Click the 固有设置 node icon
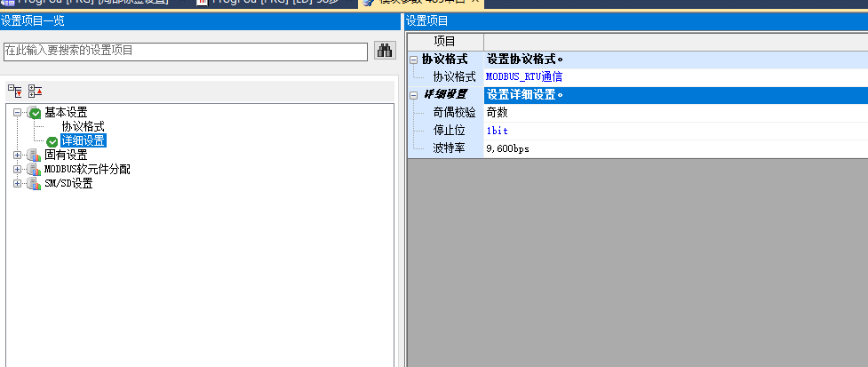 [x=34, y=156]
